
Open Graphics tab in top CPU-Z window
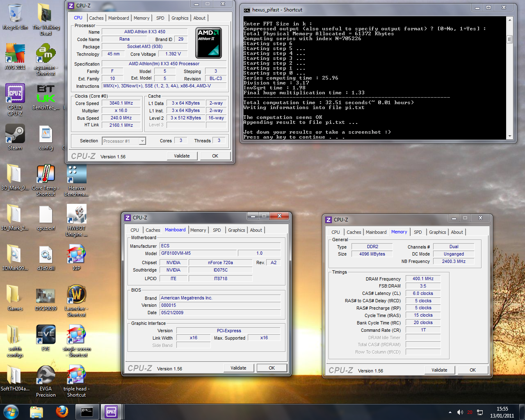[x=180, y=18]
